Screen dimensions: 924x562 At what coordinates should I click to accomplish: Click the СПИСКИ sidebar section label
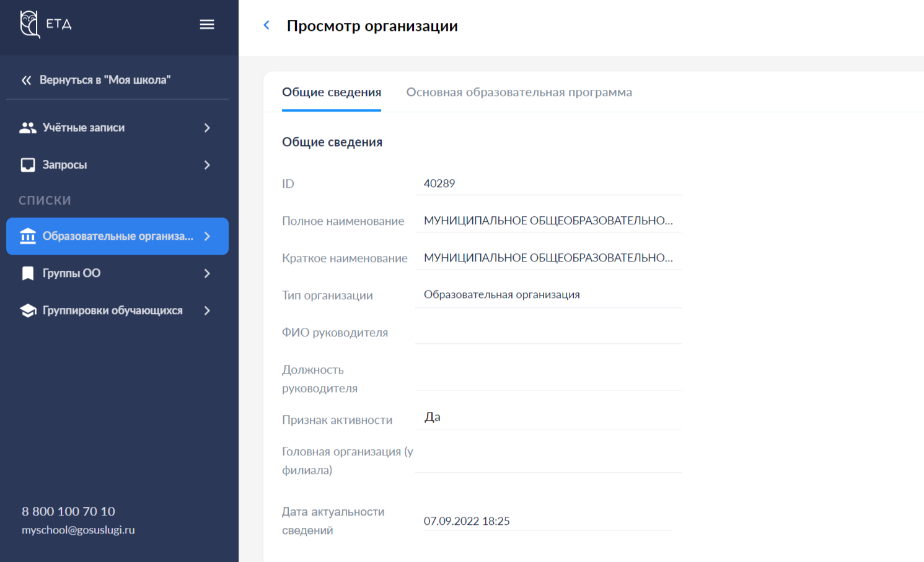pos(45,200)
